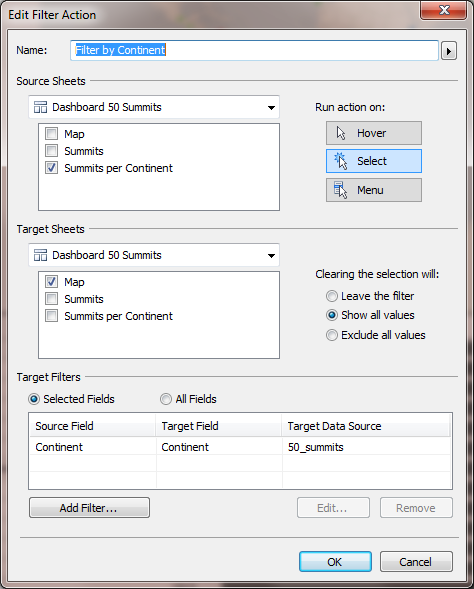The width and height of the screenshot is (474, 589).
Task: Click the Hover cursor icon
Action: point(341,133)
